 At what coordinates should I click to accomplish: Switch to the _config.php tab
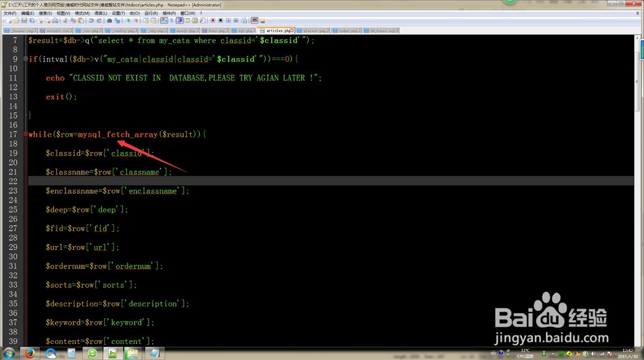pyautogui.click(x=121, y=31)
